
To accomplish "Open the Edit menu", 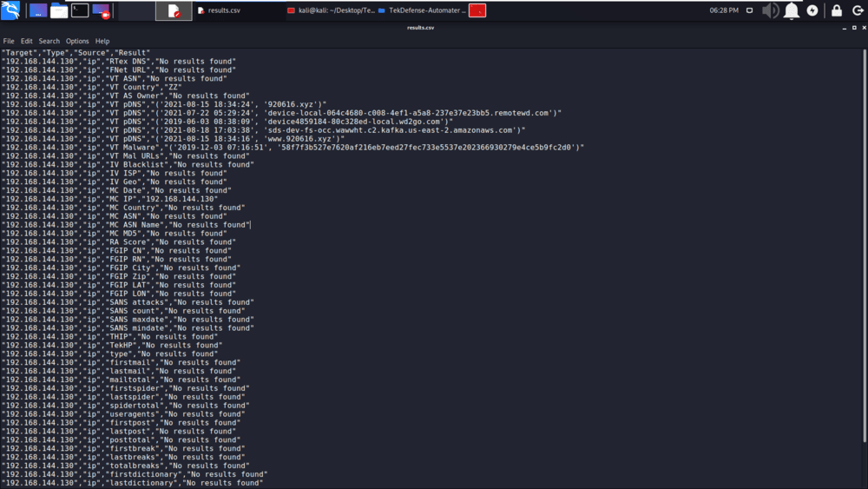I will (27, 41).
